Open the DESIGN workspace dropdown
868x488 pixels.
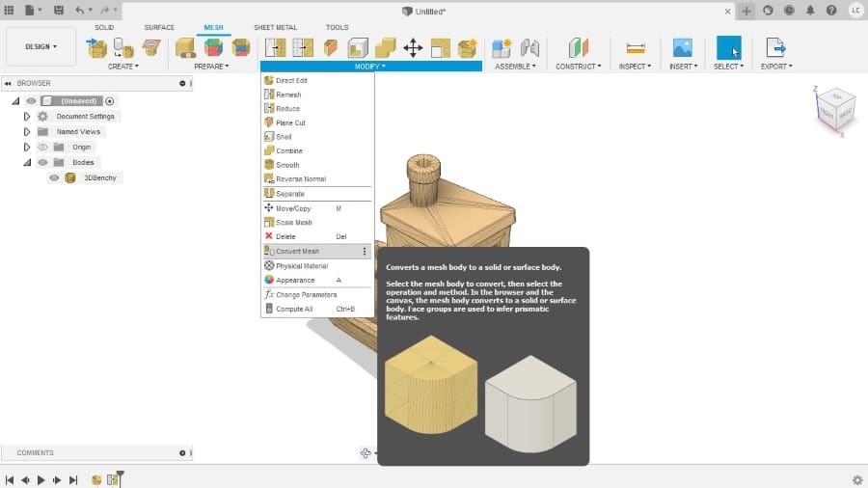(x=41, y=47)
